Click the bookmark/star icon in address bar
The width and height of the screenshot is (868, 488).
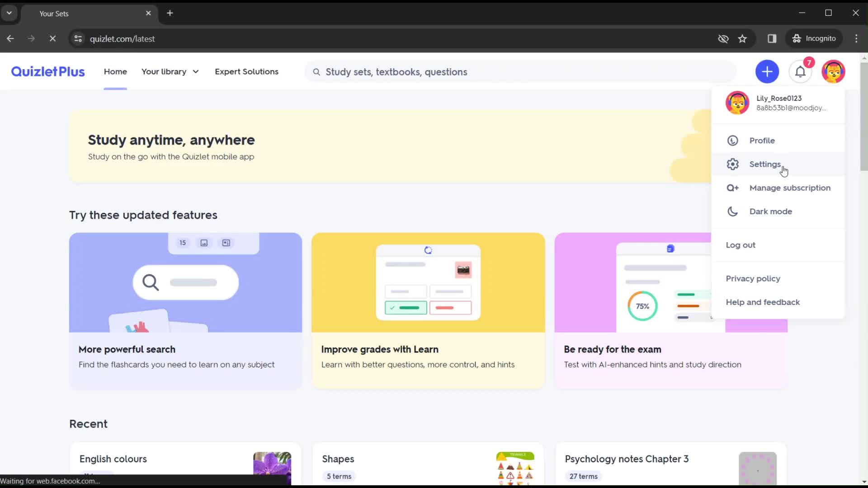[742, 38]
